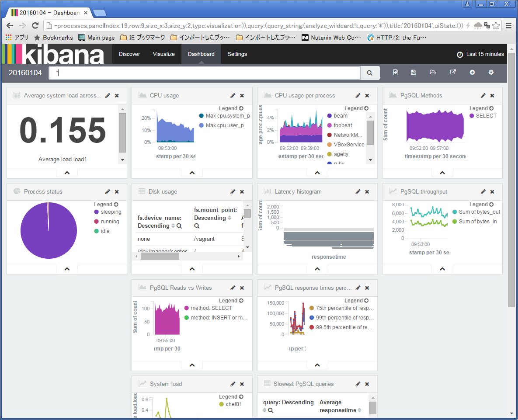Click the Save Dashboard icon
Viewport: 518px width, 420px height.
[413, 72]
